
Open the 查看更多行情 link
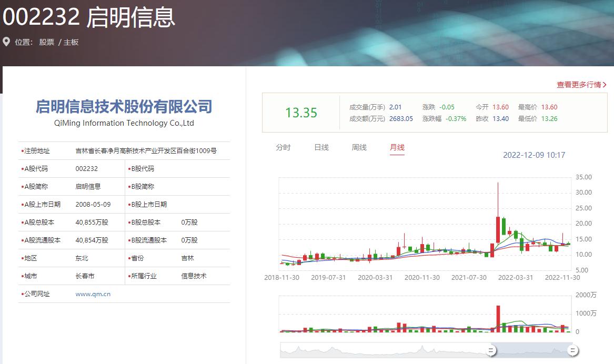point(580,84)
